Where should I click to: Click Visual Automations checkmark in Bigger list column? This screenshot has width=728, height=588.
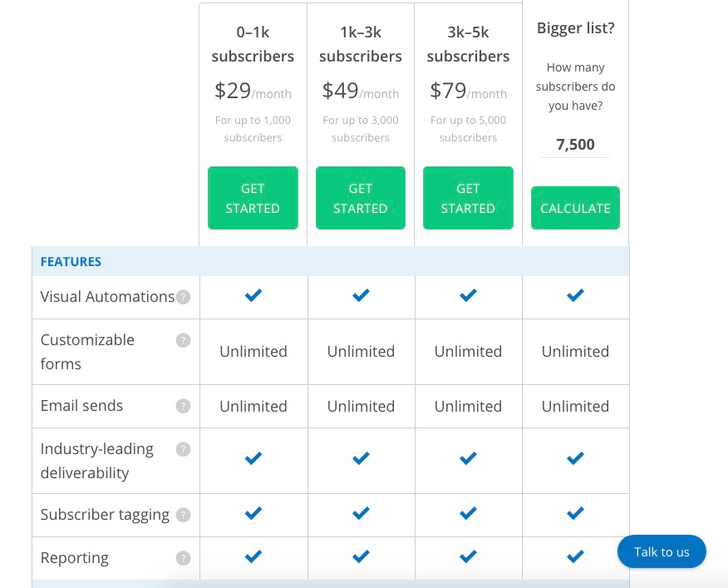575,295
